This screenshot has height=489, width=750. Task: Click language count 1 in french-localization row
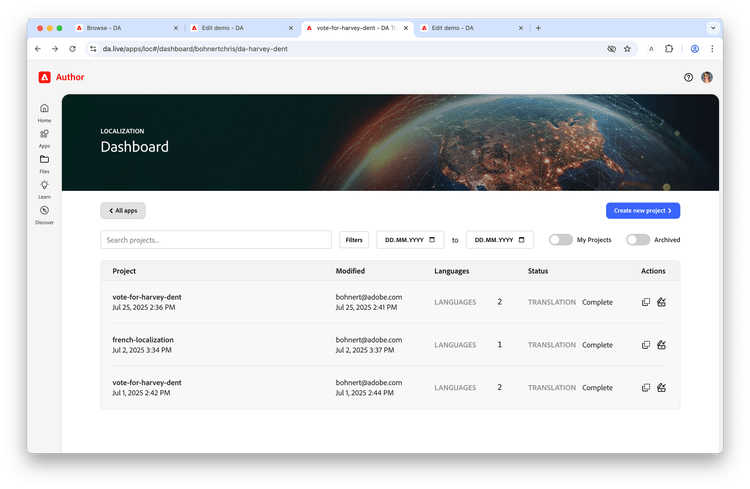tap(499, 345)
